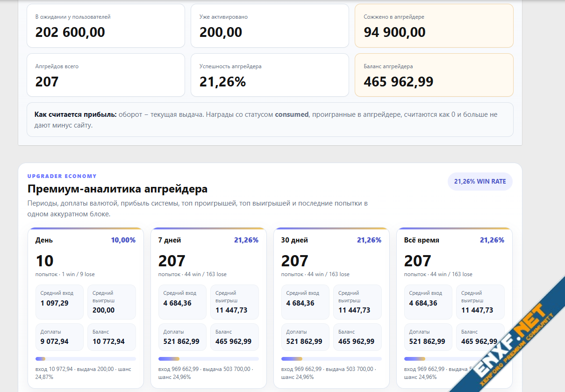Viewport: 565px width, 392px height.
Task: Open the Всё время period card
Action: [454, 307]
